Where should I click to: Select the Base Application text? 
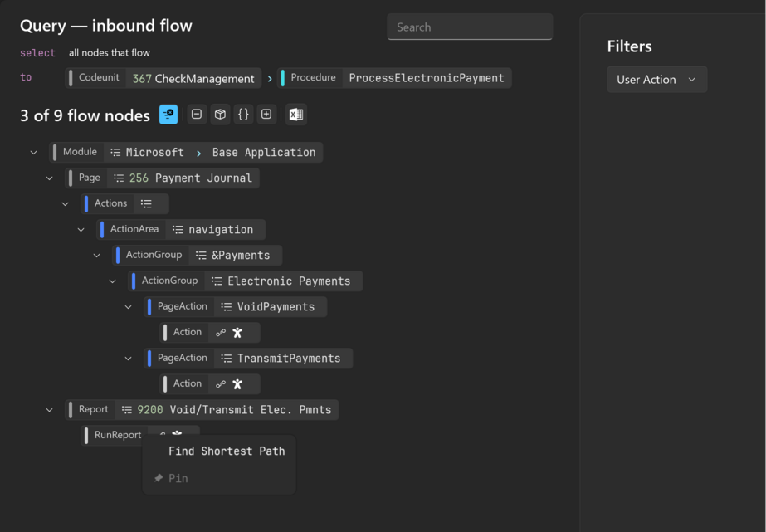click(264, 153)
